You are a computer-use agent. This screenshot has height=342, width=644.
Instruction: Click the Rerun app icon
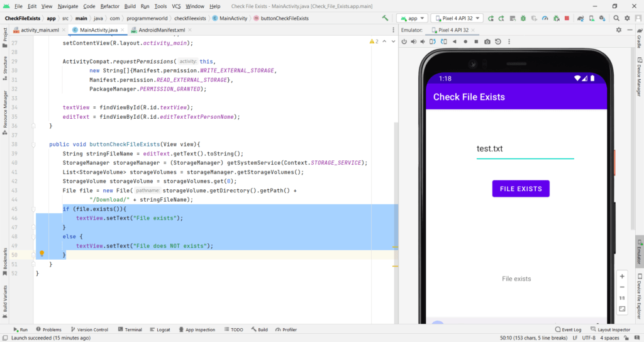point(491,18)
